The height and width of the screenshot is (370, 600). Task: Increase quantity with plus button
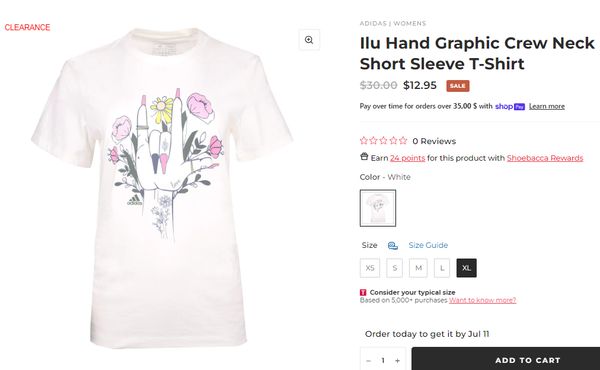pos(398,360)
